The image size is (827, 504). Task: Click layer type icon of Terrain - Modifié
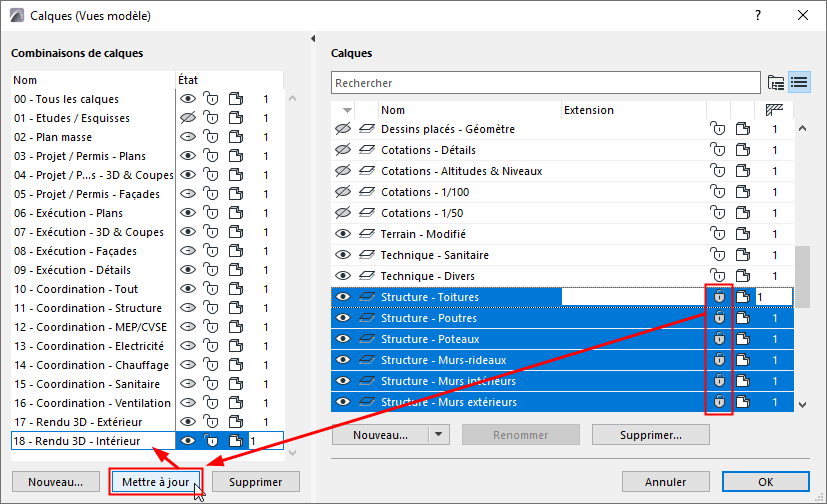[367, 234]
